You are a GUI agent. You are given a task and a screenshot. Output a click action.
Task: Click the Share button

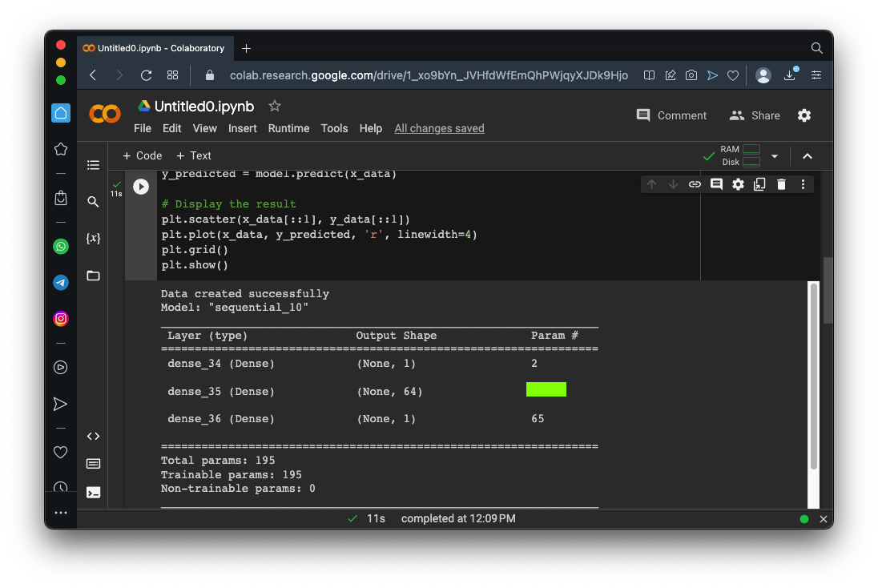click(x=755, y=115)
